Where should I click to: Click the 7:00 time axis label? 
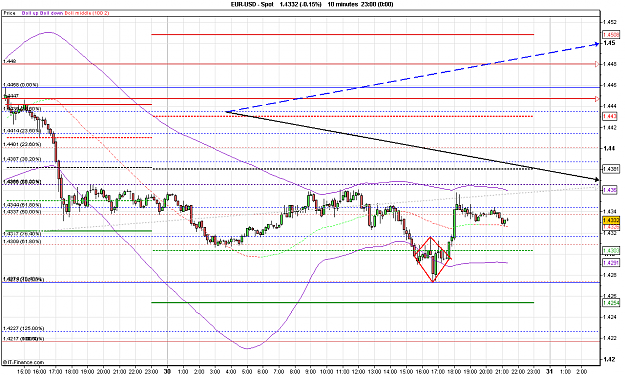pyautogui.click(x=279, y=371)
